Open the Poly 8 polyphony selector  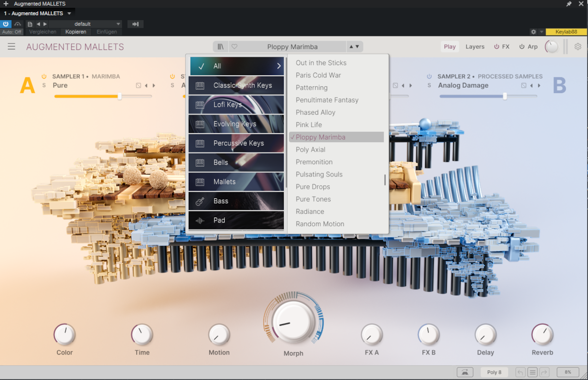[x=494, y=372]
